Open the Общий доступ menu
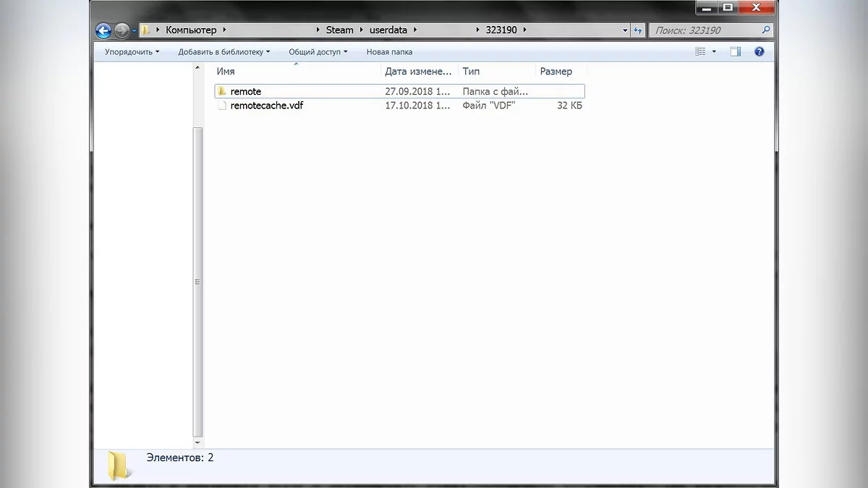Viewport: 868px width, 488px height. click(x=318, y=52)
